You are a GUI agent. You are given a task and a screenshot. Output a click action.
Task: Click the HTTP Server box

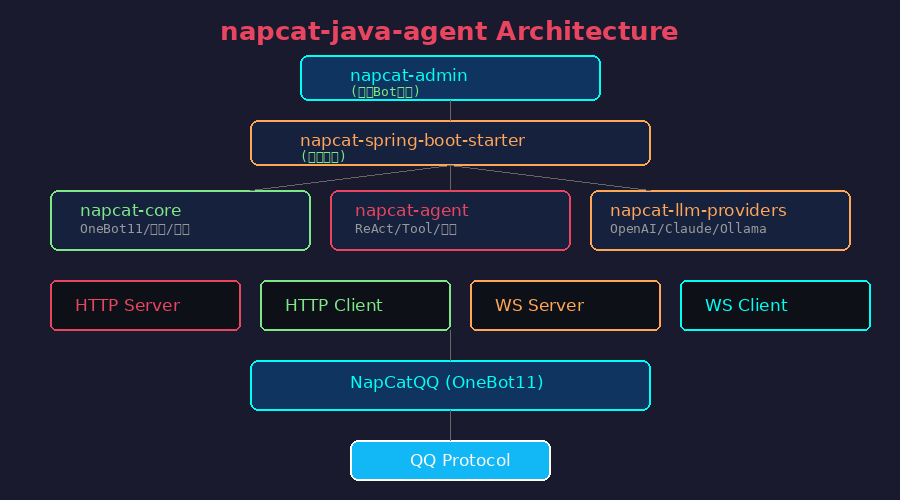[145, 305]
